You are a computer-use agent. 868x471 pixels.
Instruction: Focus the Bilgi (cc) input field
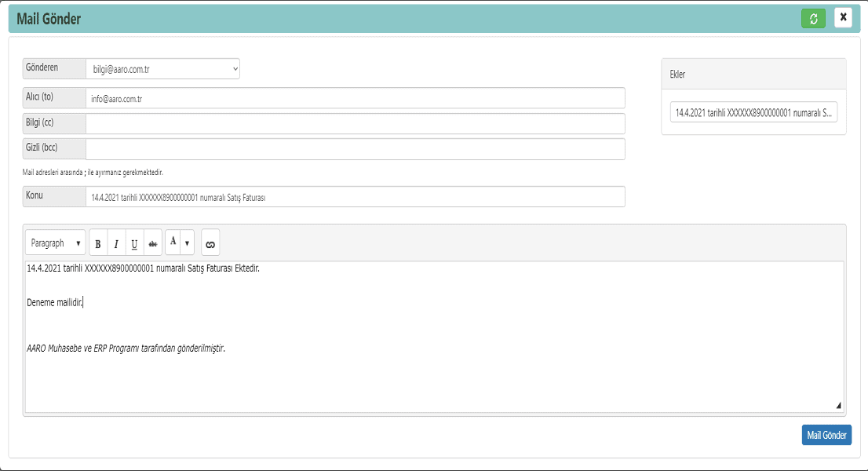point(355,124)
